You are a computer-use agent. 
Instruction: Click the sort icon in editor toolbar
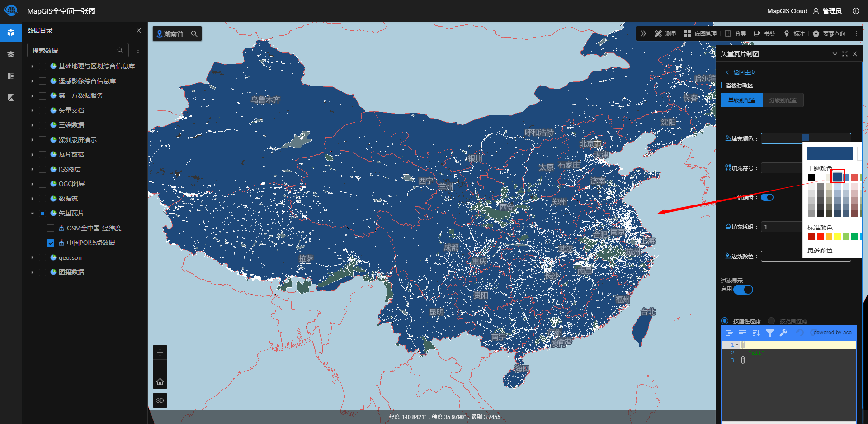coord(756,333)
